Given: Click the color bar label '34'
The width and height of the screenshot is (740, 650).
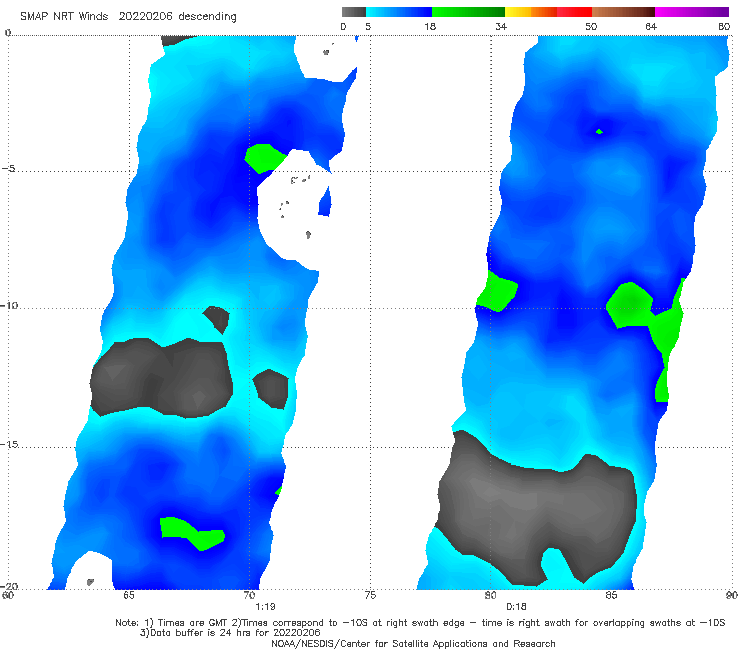Looking at the screenshot, I should coord(501,27).
